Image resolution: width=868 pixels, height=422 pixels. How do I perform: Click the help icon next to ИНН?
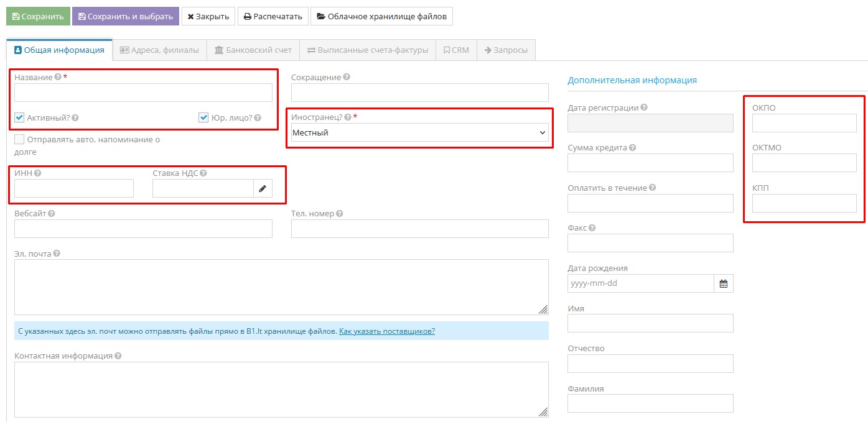click(x=37, y=173)
